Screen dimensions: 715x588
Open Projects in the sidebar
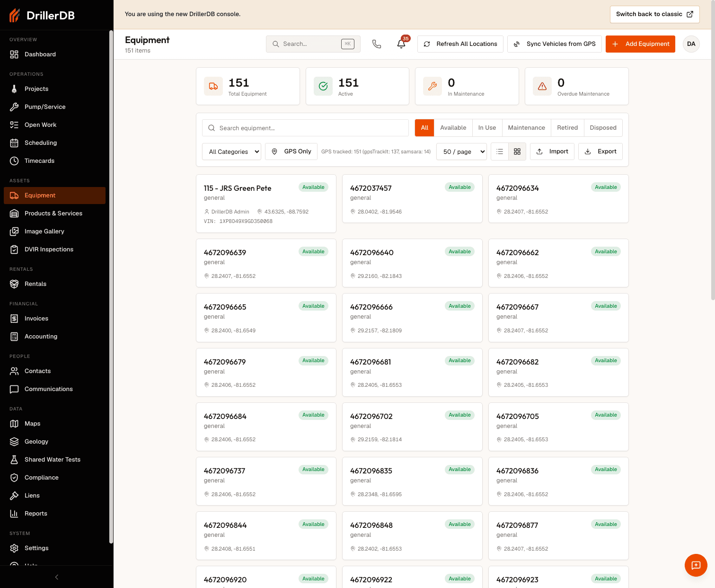54,89
